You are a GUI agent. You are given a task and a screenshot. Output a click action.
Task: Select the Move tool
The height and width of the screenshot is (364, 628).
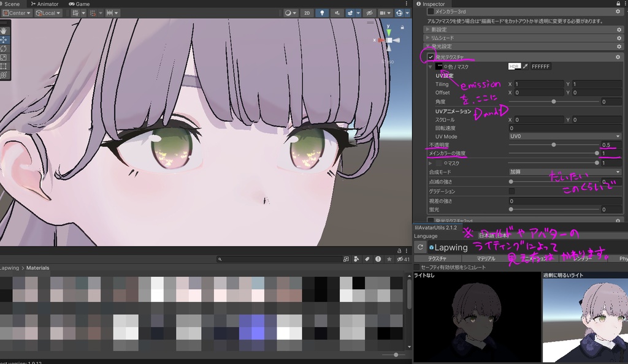point(4,40)
